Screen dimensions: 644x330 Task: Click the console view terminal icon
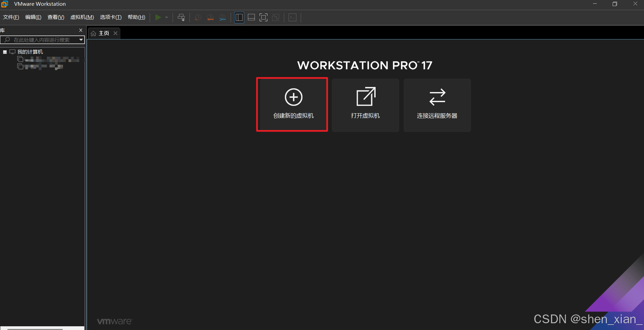pyautogui.click(x=292, y=18)
